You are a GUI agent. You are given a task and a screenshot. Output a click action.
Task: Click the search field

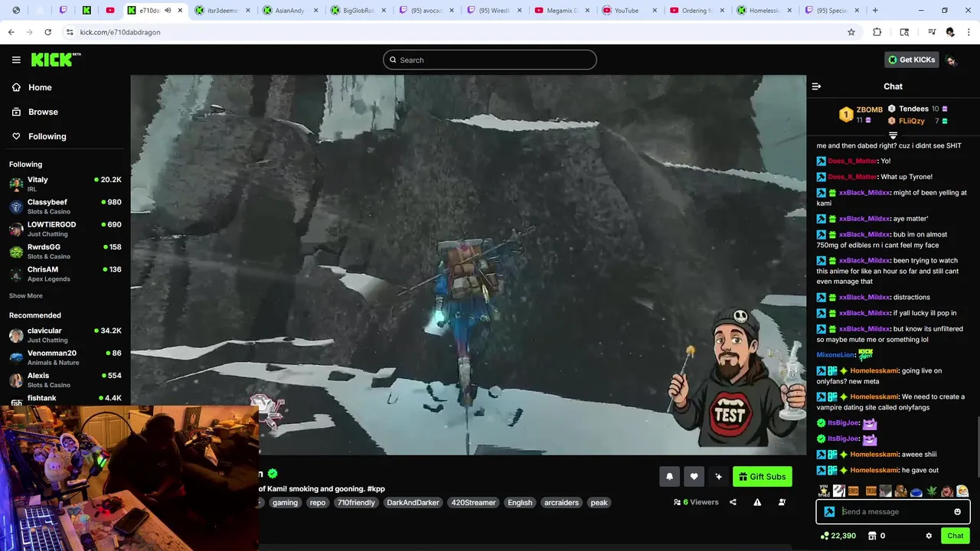coord(490,60)
